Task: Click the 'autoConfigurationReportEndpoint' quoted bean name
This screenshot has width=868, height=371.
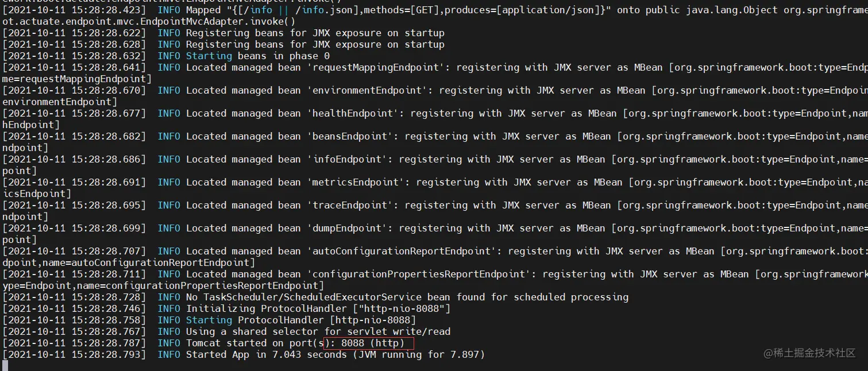Action: (401, 252)
